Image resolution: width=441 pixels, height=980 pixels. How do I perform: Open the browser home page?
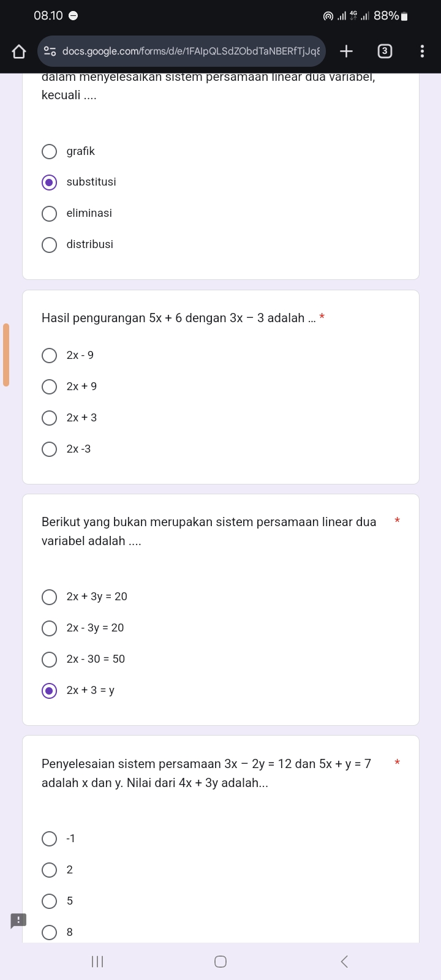point(18,51)
